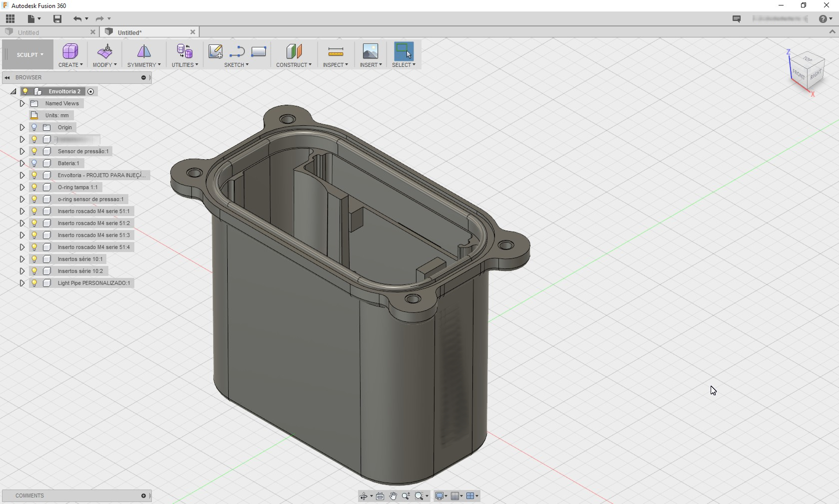Viewport: 839px width, 504px height.
Task: Switch to the Untitled* tab
Action: click(130, 32)
